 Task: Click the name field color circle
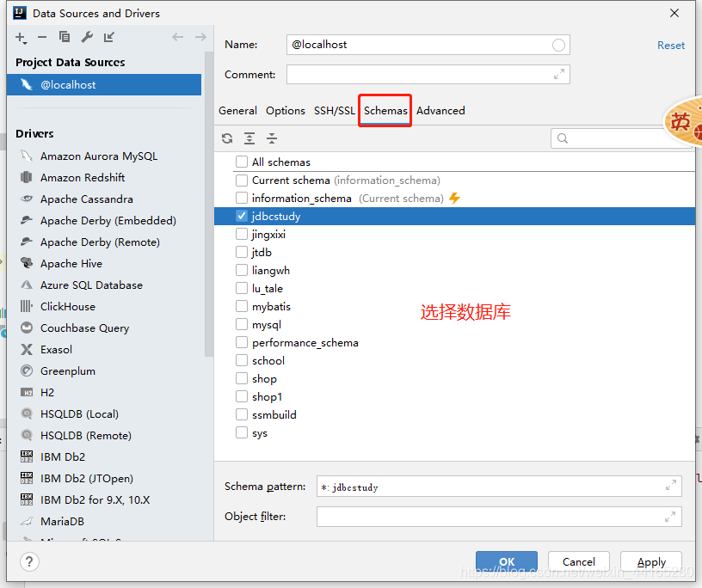(558, 45)
